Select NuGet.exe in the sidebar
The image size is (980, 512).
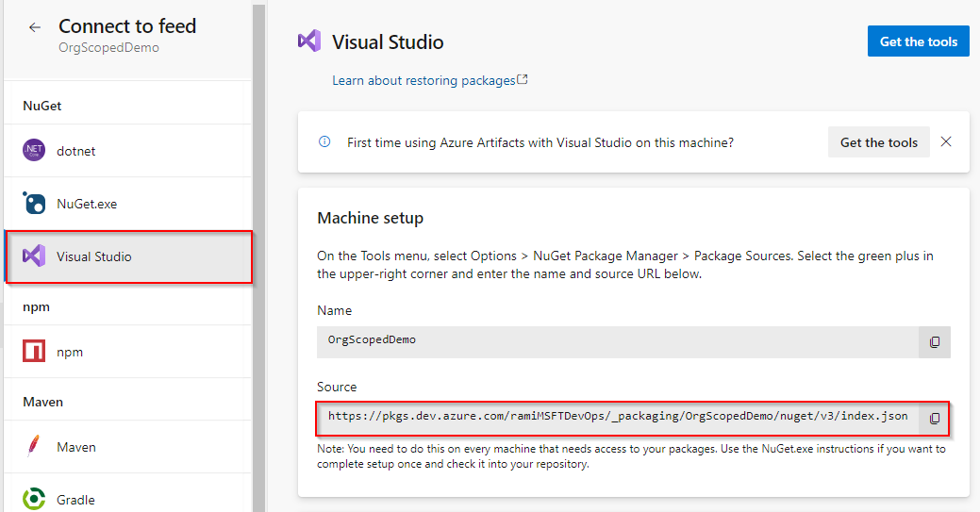[x=128, y=203]
